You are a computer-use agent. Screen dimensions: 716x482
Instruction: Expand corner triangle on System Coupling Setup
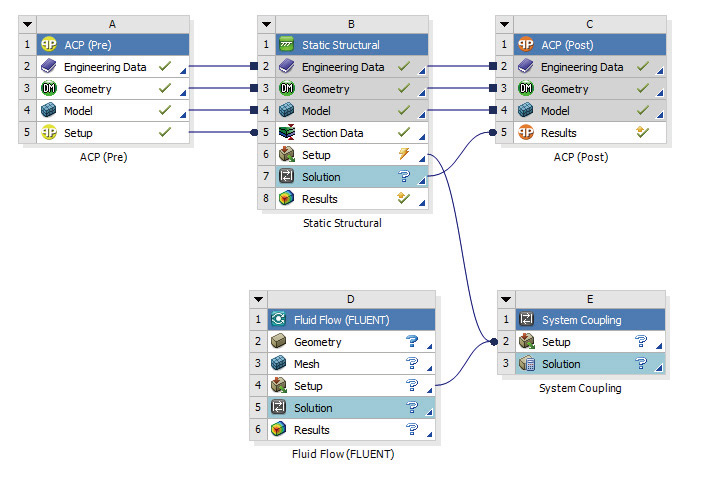click(658, 346)
